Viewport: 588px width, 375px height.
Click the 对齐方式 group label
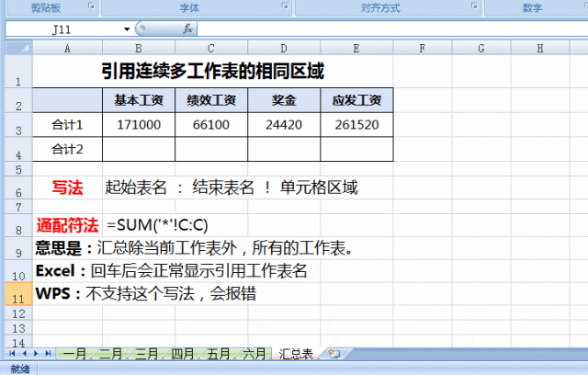pyautogui.click(x=380, y=7)
